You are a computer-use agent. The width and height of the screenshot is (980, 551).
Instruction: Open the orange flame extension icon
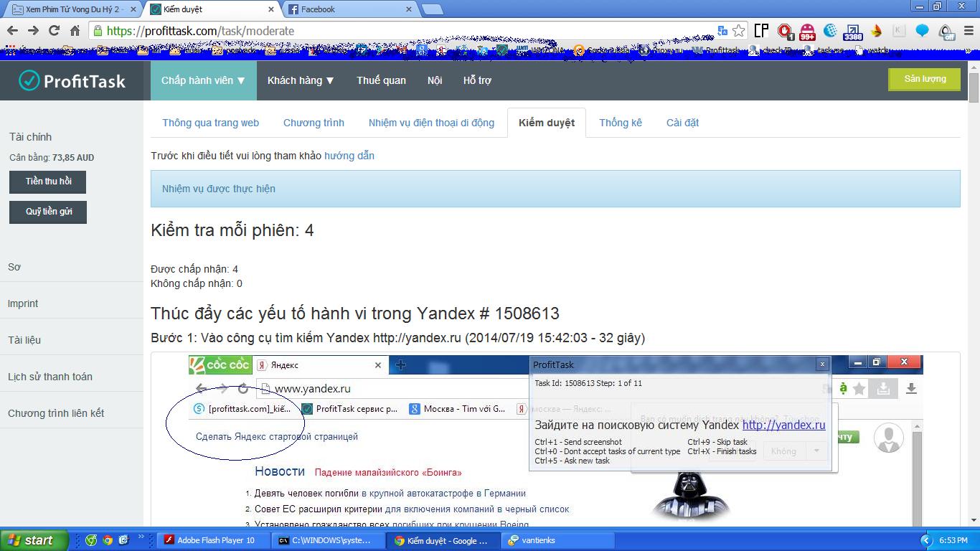876,31
